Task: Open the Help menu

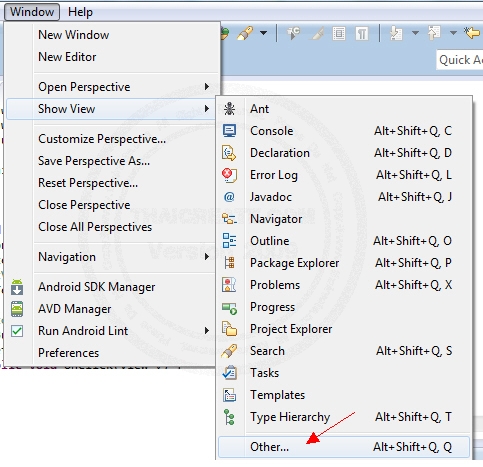Action: [x=80, y=12]
